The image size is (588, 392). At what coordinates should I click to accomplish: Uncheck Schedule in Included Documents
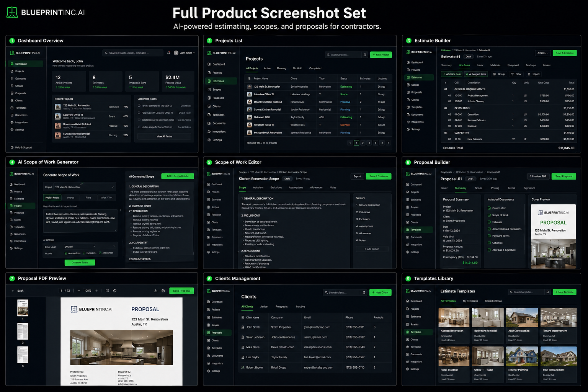(x=489, y=243)
